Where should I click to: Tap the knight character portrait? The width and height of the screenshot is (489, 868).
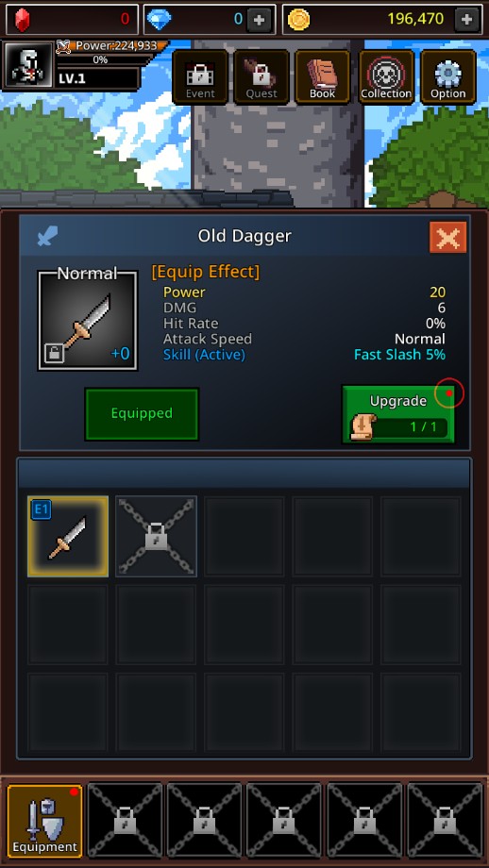(27, 66)
